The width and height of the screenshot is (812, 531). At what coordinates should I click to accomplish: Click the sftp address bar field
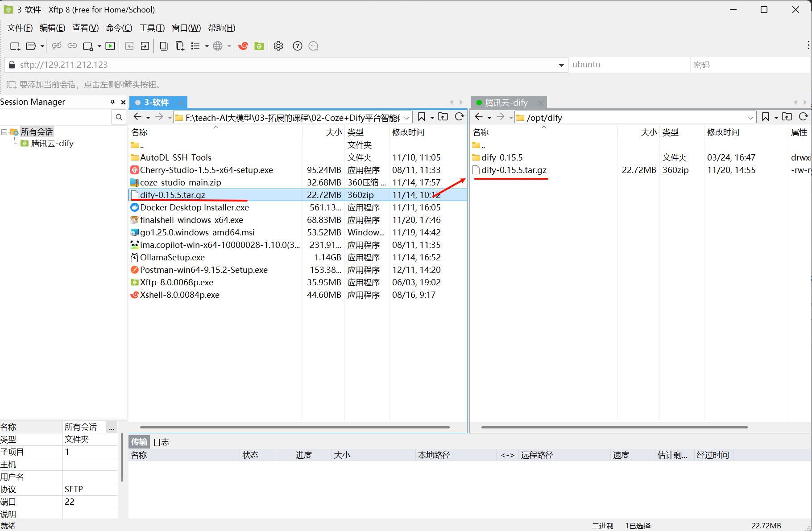(286, 65)
